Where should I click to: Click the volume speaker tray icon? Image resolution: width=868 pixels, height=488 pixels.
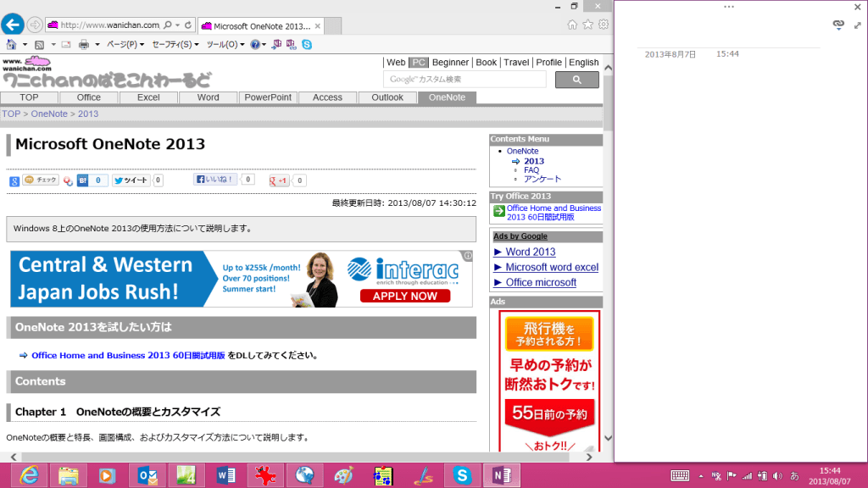pyautogui.click(x=778, y=476)
